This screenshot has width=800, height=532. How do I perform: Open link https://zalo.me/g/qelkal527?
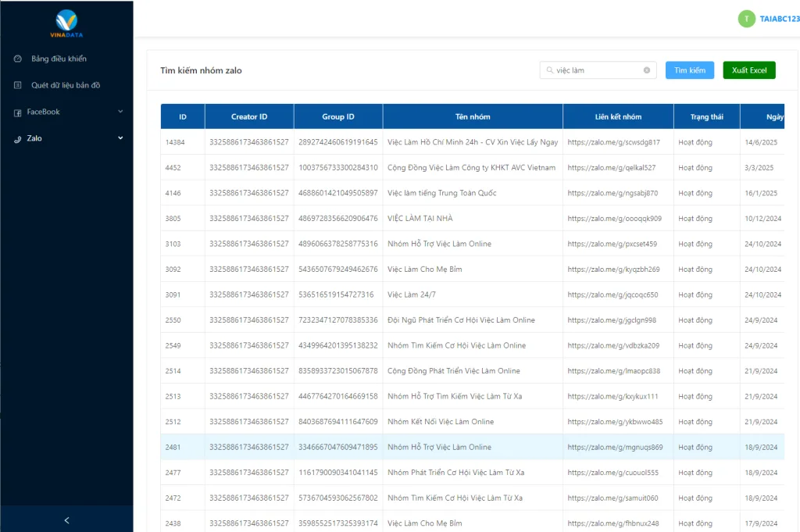click(x=611, y=168)
